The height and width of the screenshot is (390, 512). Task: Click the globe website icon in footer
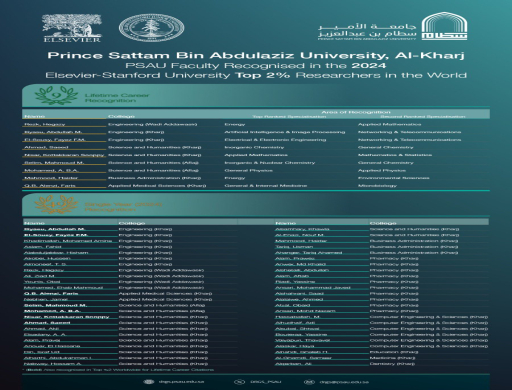[149, 382]
